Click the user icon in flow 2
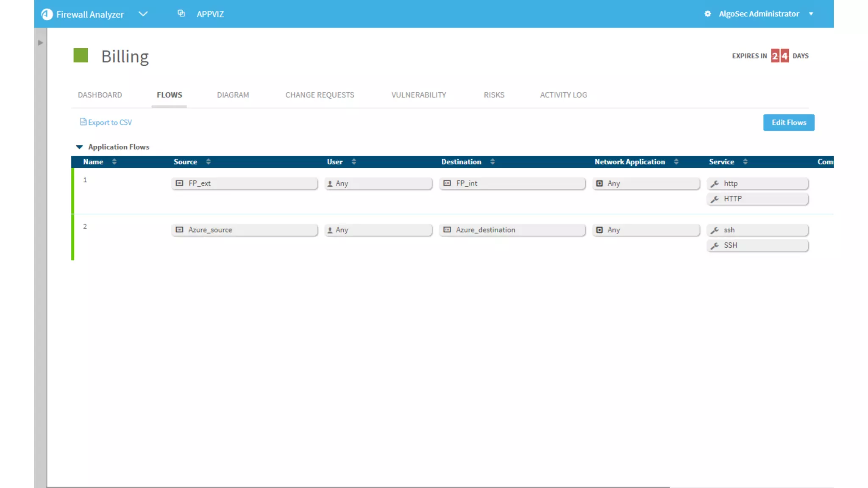The image size is (868, 488). (330, 230)
